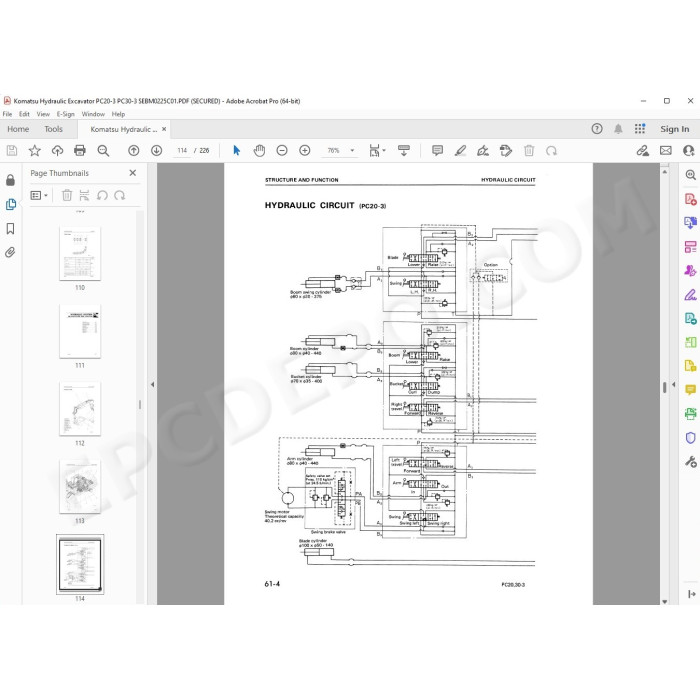Switch to the Home tab
The image size is (700, 700).
tap(18, 129)
